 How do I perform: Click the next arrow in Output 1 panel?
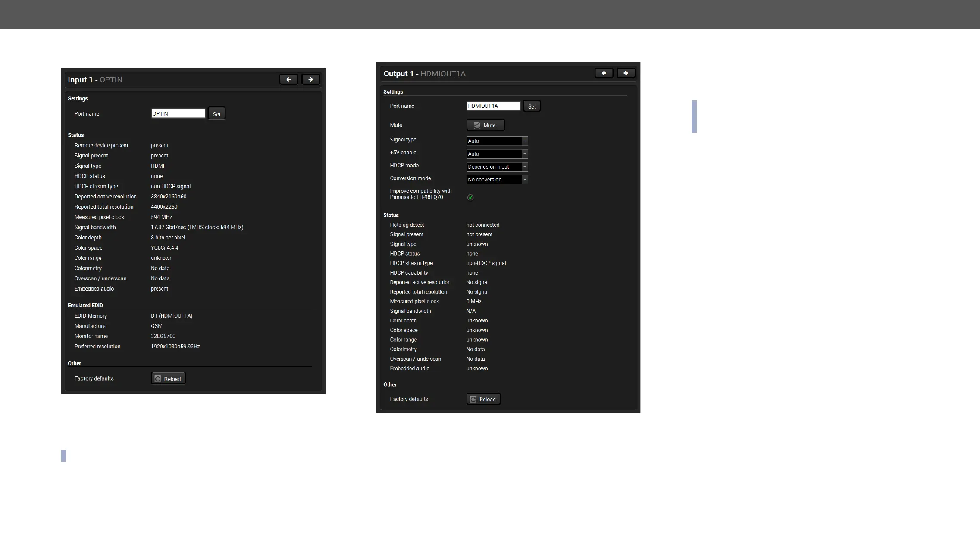click(x=626, y=73)
